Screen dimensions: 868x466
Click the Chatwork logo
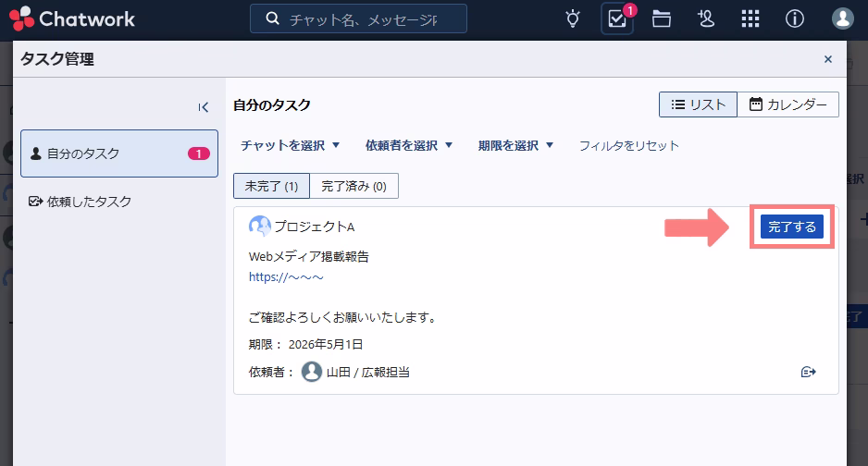pyautogui.click(x=72, y=18)
